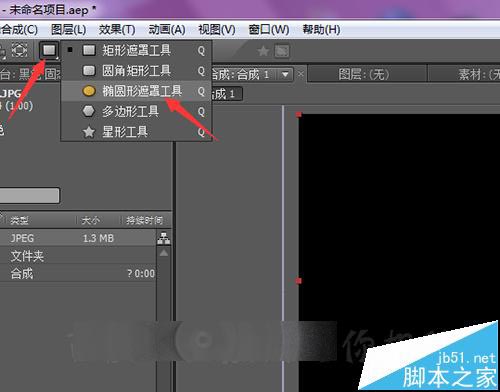Click the flowchart view icon in project panel
This screenshot has height=392, width=500.
coord(164,238)
